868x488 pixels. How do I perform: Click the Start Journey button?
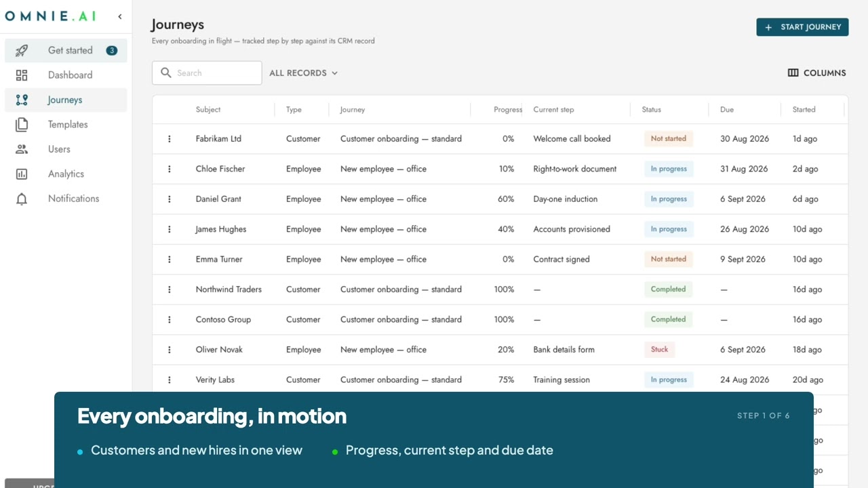click(802, 27)
